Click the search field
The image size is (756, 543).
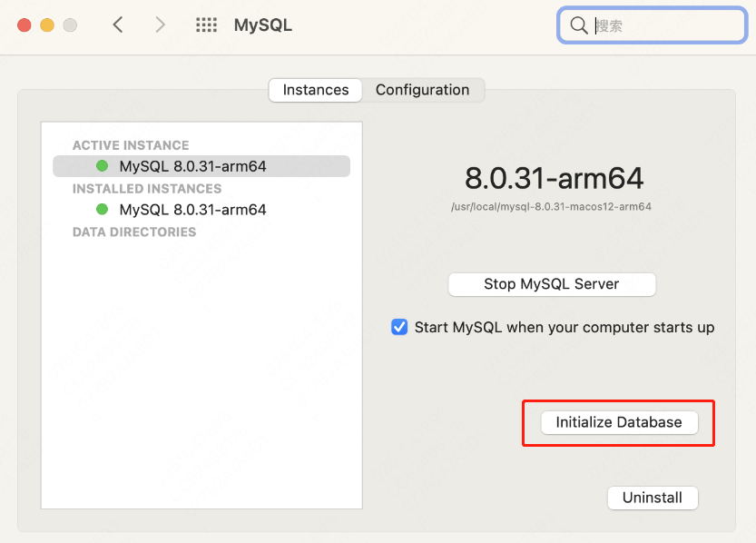[x=653, y=25]
